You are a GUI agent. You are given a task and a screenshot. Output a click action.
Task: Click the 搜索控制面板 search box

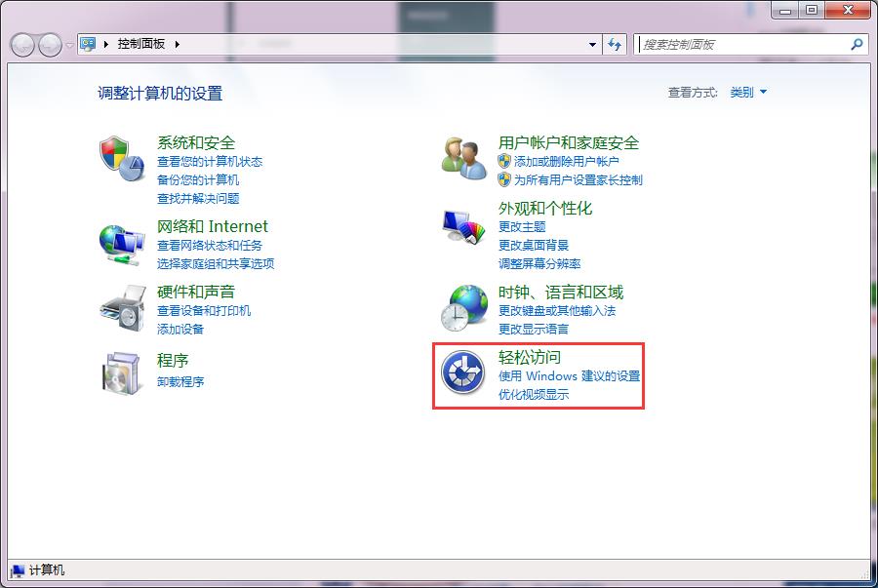[x=741, y=45]
